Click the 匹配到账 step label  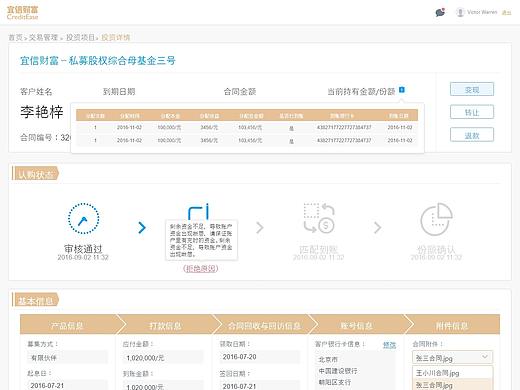tap(318, 249)
